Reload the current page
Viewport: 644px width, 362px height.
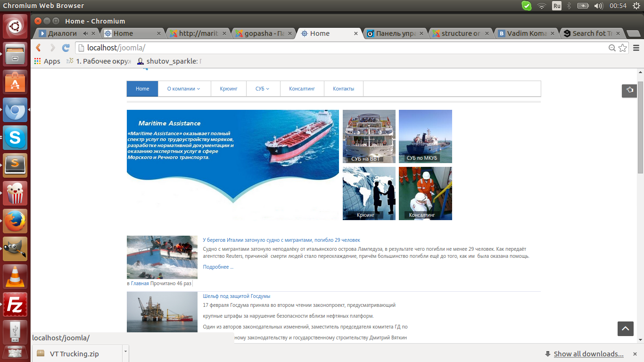66,48
